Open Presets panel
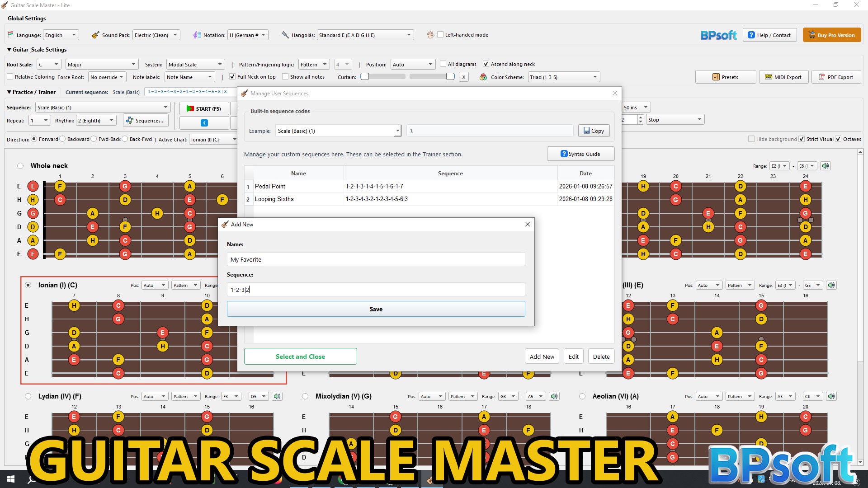This screenshot has height=488, width=868. coord(726,77)
